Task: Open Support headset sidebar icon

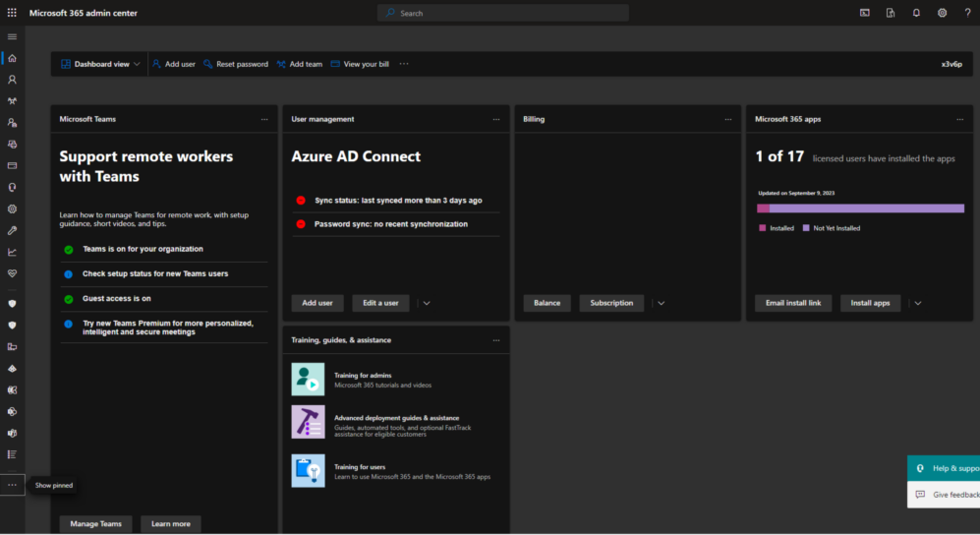Action: [12, 188]
